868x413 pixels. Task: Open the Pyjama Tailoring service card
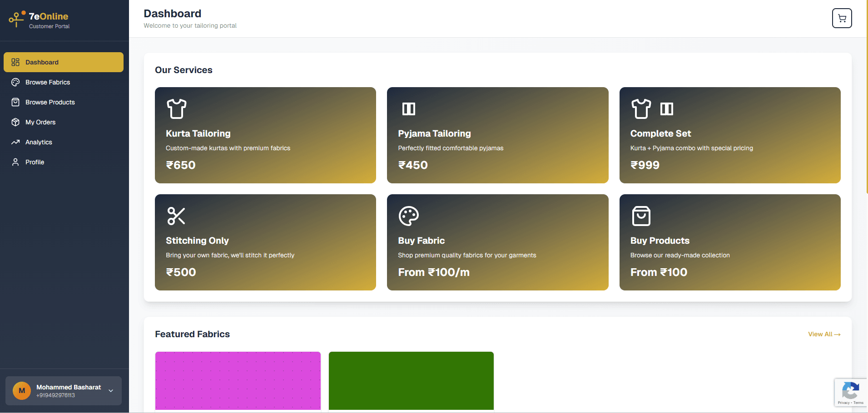click(x=497, y=135)
